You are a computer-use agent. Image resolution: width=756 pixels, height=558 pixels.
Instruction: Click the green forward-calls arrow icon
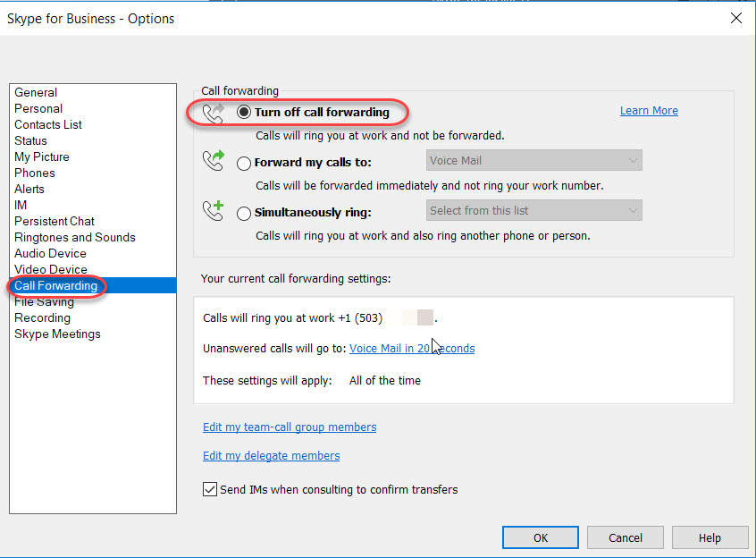coord(214,161)
